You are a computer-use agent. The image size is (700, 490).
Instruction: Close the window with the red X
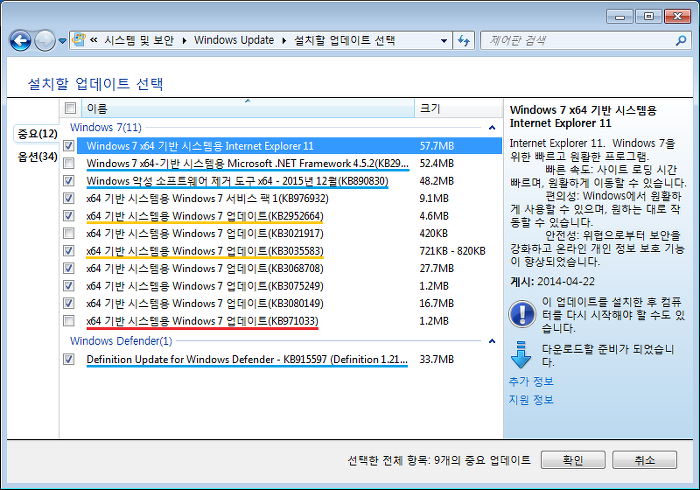(x=677, y=17)
